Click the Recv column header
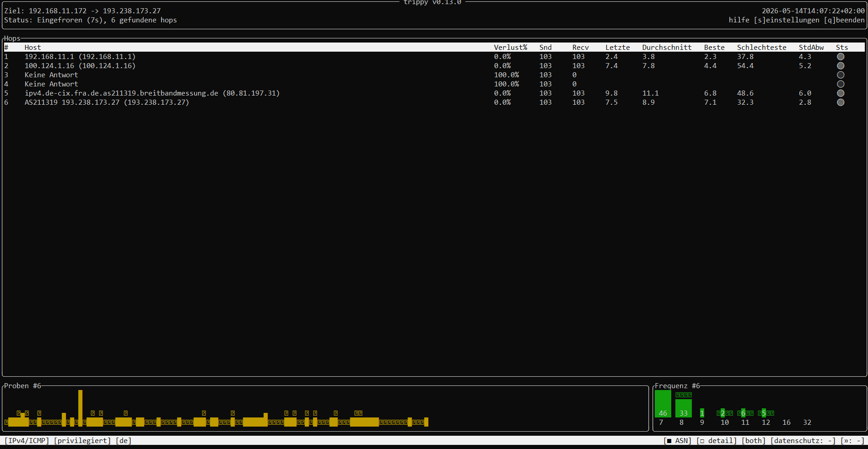Viewport: 868px width, 449px height. coord(581,48)
